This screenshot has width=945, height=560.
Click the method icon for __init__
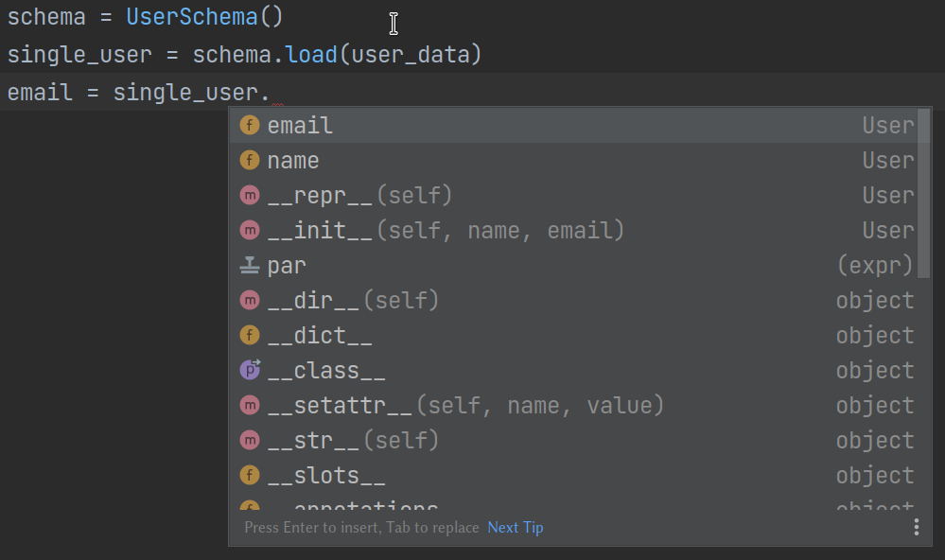click(250, 231)
